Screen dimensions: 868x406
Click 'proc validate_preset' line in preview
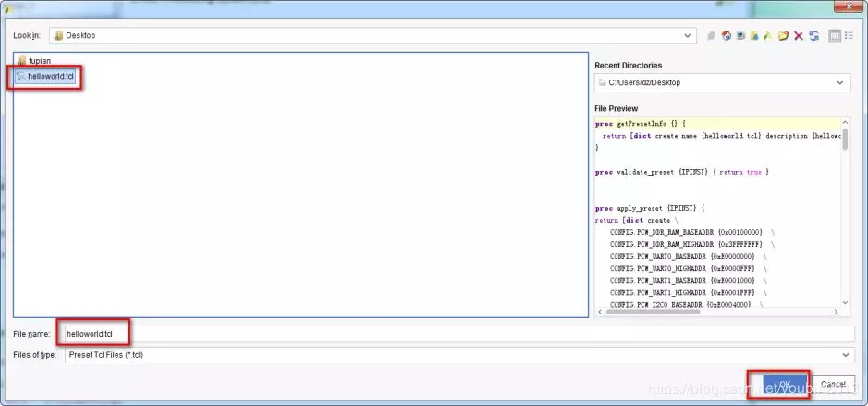point(682,172)
